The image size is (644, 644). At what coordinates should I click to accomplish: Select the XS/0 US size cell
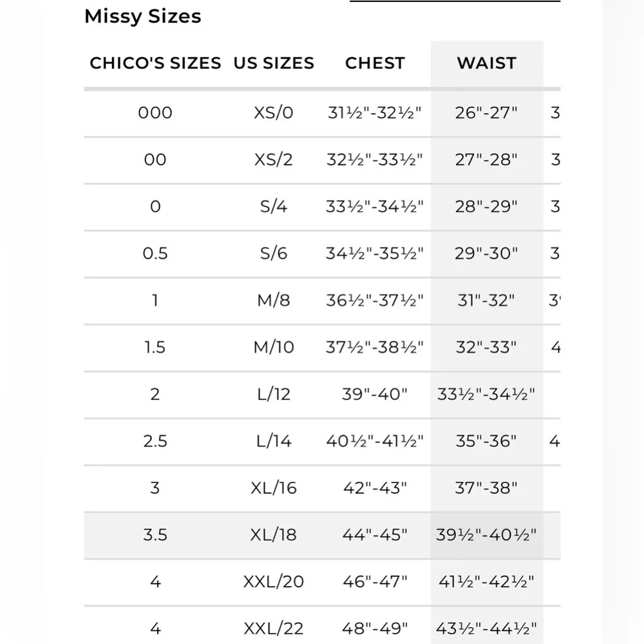coord(274,113)
